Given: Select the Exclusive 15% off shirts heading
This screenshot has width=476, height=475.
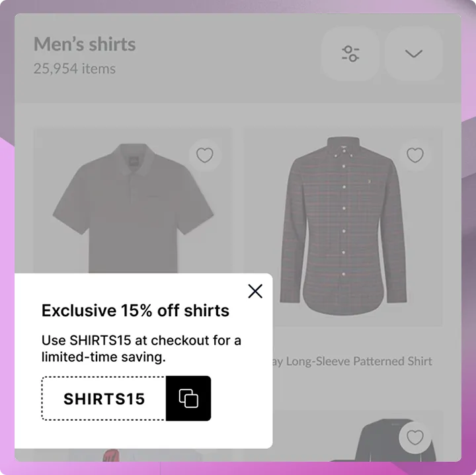Looking at the screenshot, I should (x=136, y=310).
